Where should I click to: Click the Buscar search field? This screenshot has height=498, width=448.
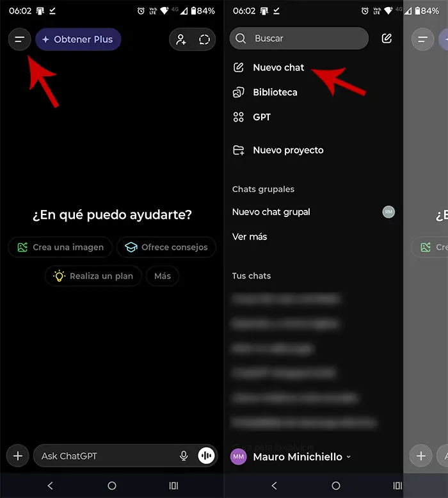[x=299, y=38]
